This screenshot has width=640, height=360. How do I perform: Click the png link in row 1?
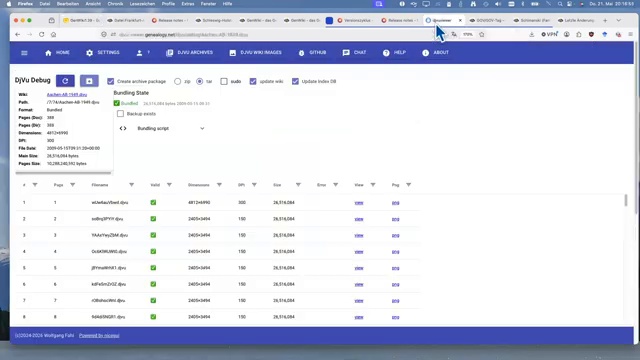tap(396, 203)
